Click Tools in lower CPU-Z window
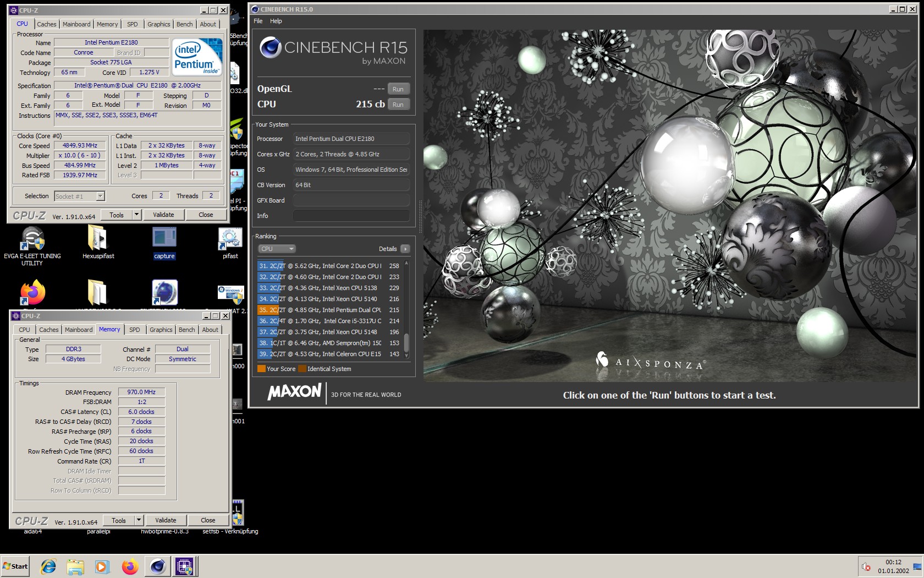924x578 pixels. point(119,520)
